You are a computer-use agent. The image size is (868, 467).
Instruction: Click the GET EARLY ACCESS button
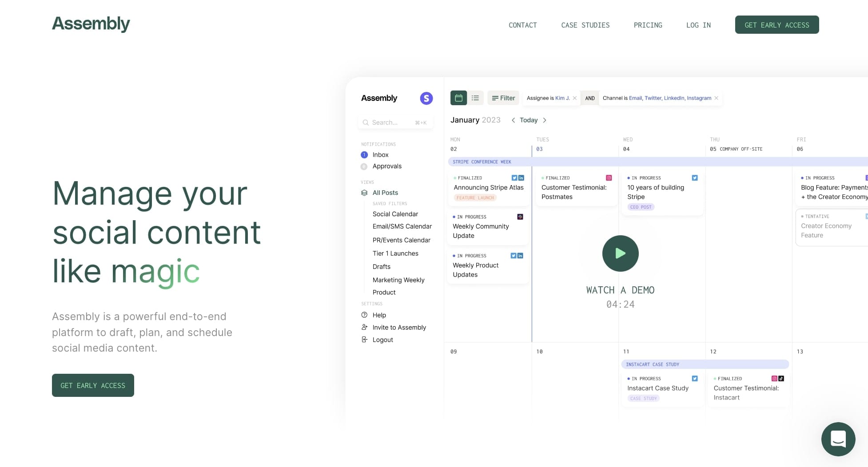point(776,24)
